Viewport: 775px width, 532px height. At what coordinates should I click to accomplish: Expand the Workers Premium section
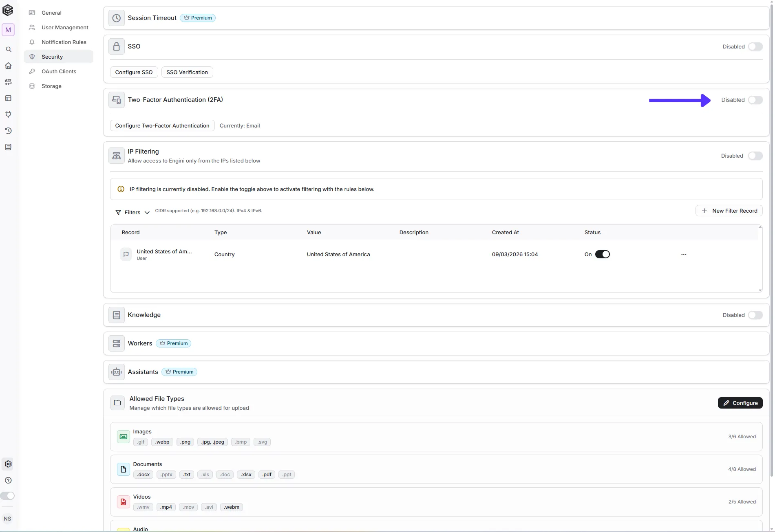[x=436, y=343]
